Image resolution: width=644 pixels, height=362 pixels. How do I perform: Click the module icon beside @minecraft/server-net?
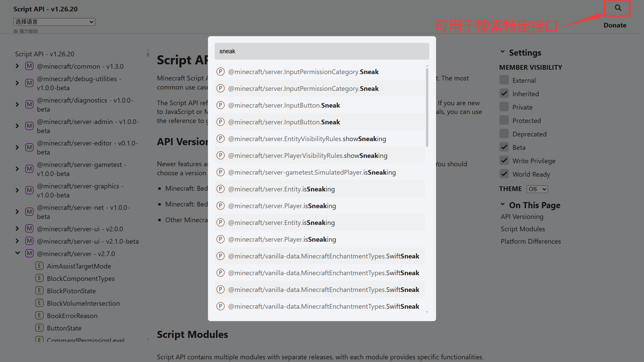pyautogui.click(x=30, y=212)
